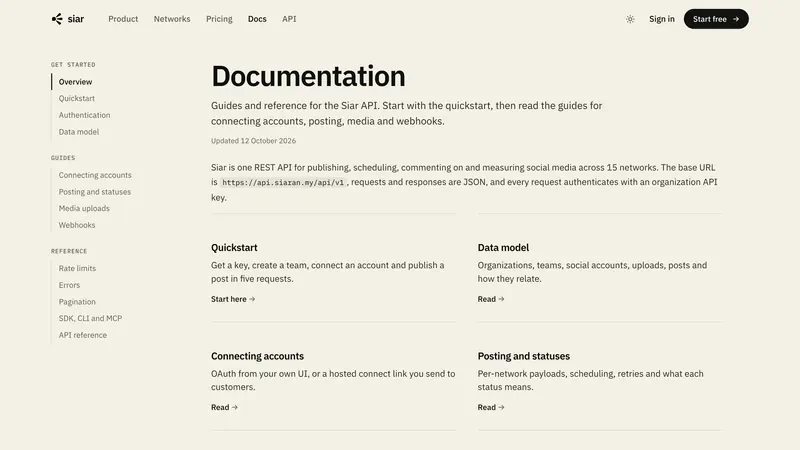This screenshot has width=800, height=450.
Task: Open the API nav link
Action: coord(289,19)
